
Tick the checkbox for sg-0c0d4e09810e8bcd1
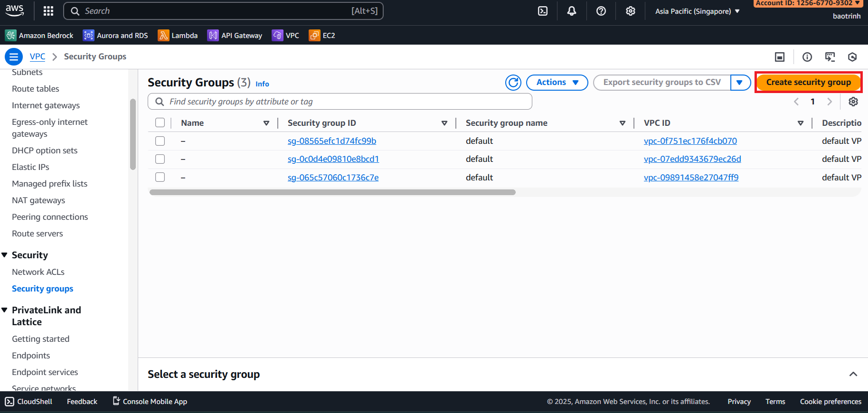[x=160, y=159]
